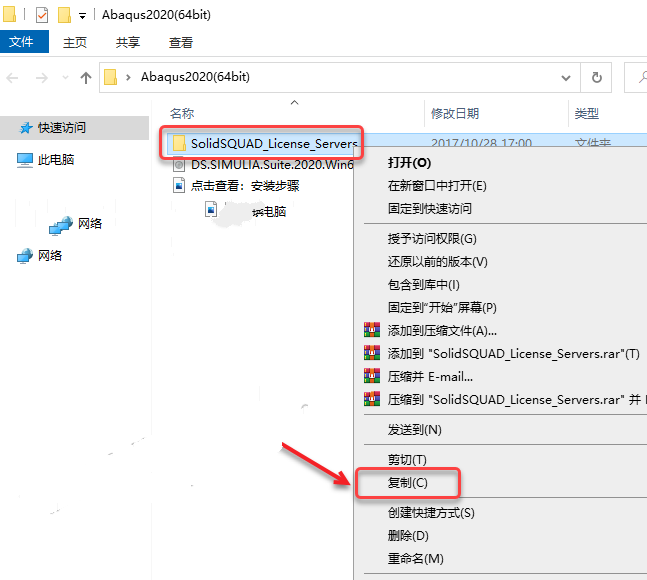The height and width of the screenshot is (580, 647).
Task: Select indented 网络 with two-computers icon
Action: tap(90, 223)
